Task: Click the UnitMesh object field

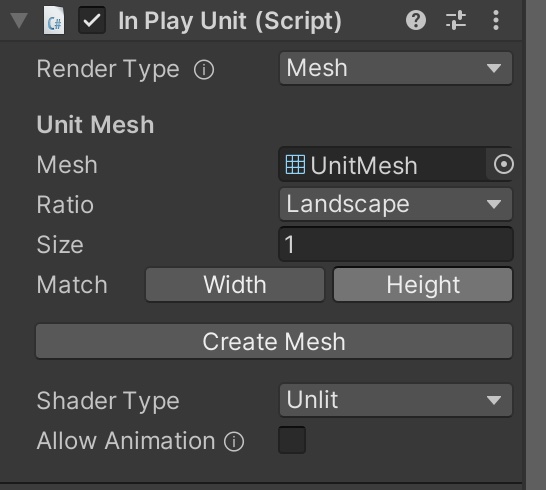Action: tap(382, 164)
